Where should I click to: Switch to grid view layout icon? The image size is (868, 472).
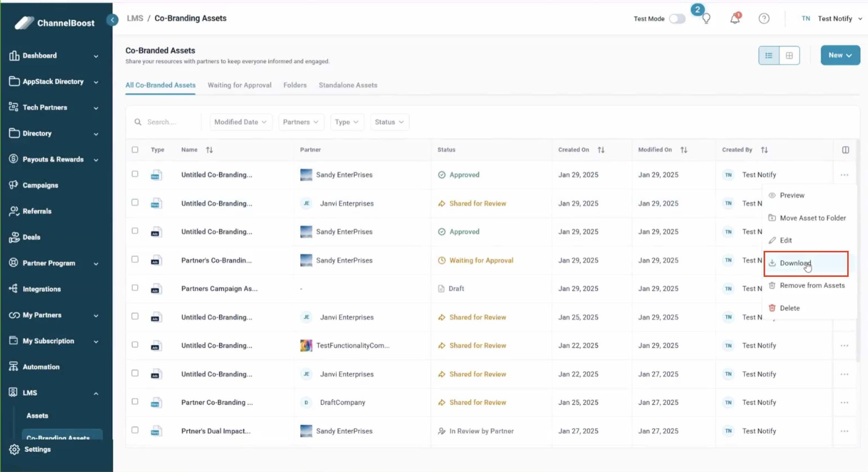coord(789,55)
